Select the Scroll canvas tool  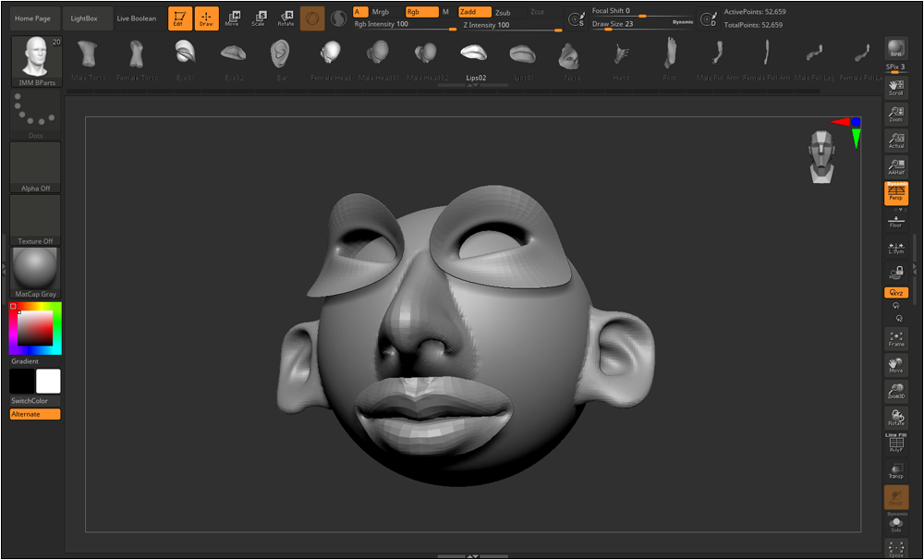(895, 88)
